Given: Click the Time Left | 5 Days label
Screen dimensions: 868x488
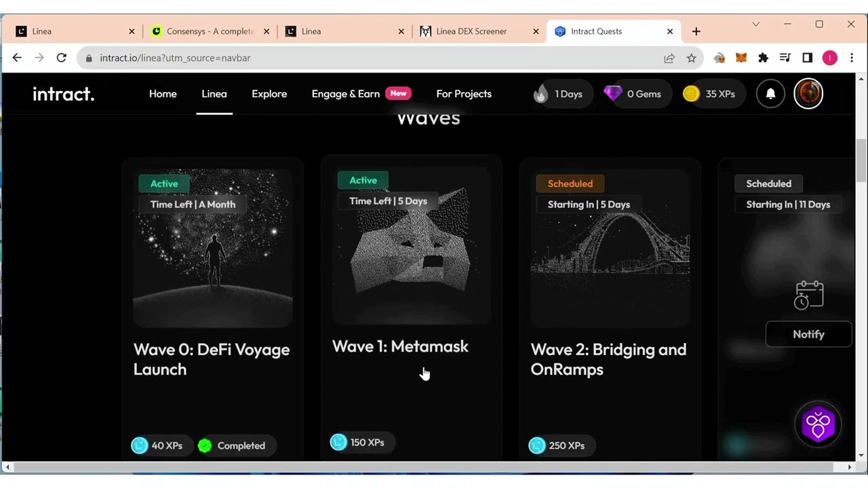Looking at the screenshot, I should [x=388, y=201].
